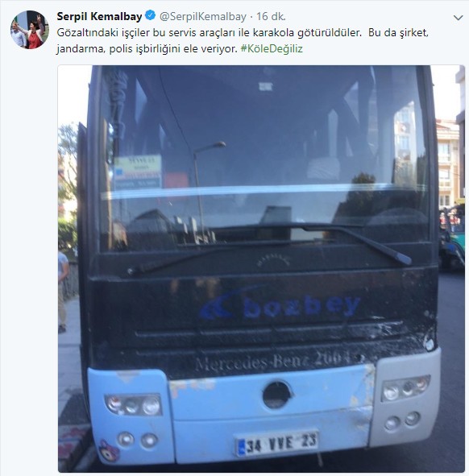Click the pedestrian standing on the sidewalk
The height and width of the screenshot is (476, 469).
[63, 292]
